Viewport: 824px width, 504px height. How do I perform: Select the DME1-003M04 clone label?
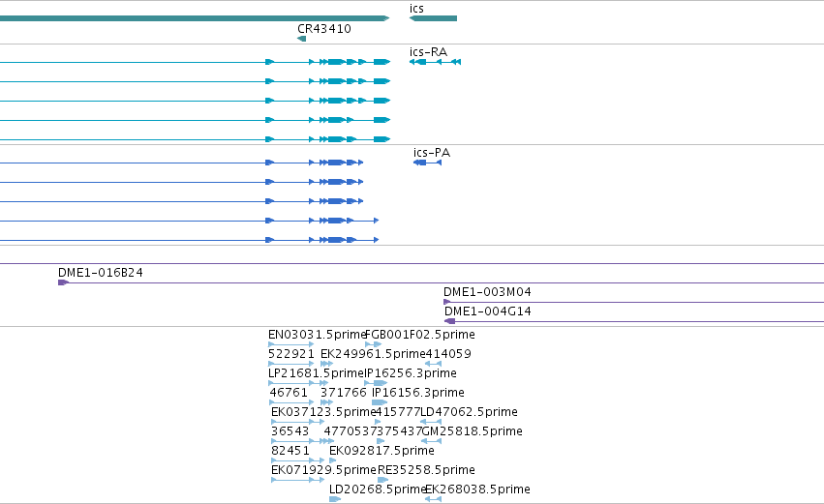[x=487, y=292]
